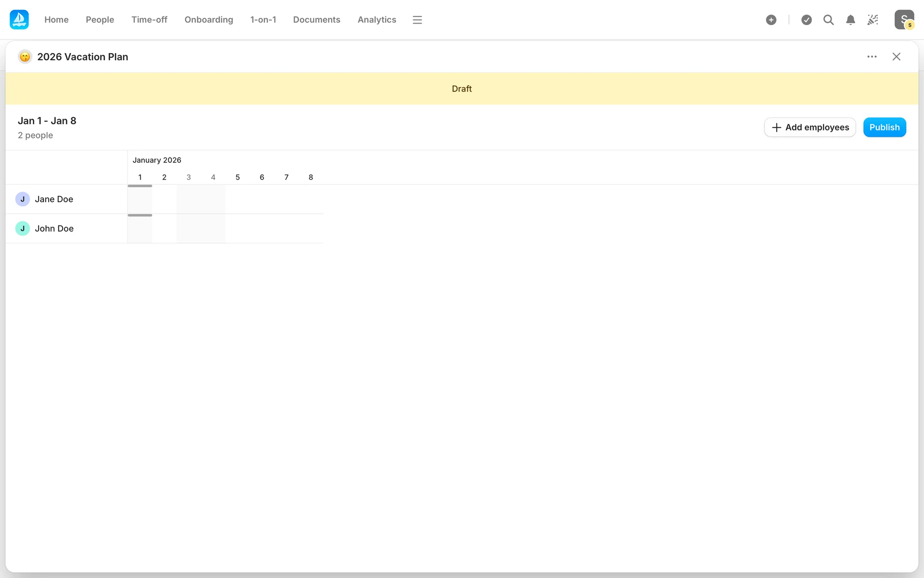The height and width of the screenshot is (578, 924).
Task: Expand hamburger navigation menu
Action: pyautogui.click(x=417, y=20)
